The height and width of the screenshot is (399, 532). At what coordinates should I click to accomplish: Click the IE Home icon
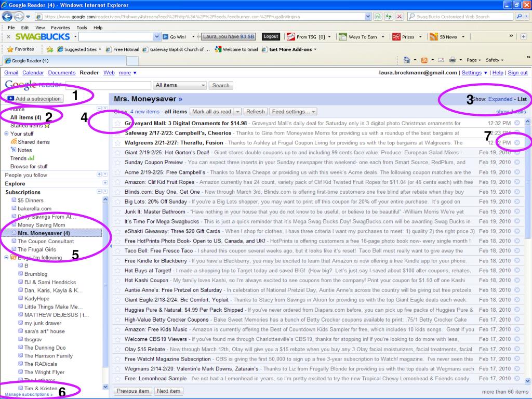tap(406, 60)
